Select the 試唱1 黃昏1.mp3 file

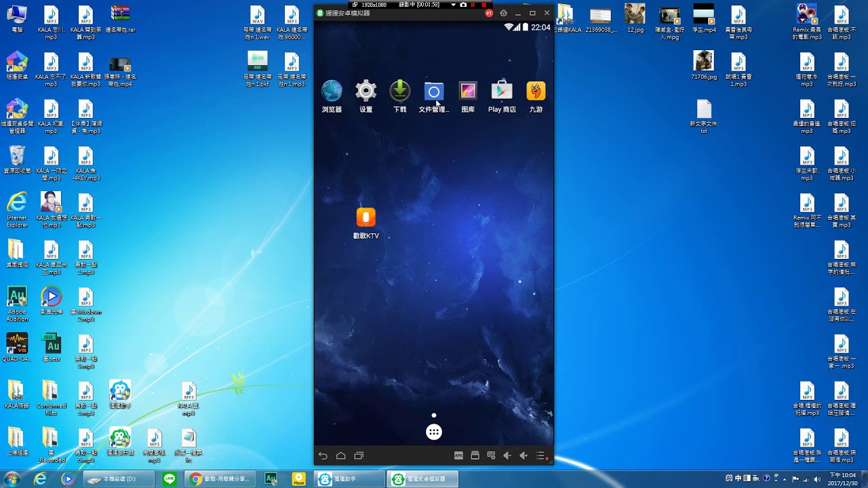[738, 70]
